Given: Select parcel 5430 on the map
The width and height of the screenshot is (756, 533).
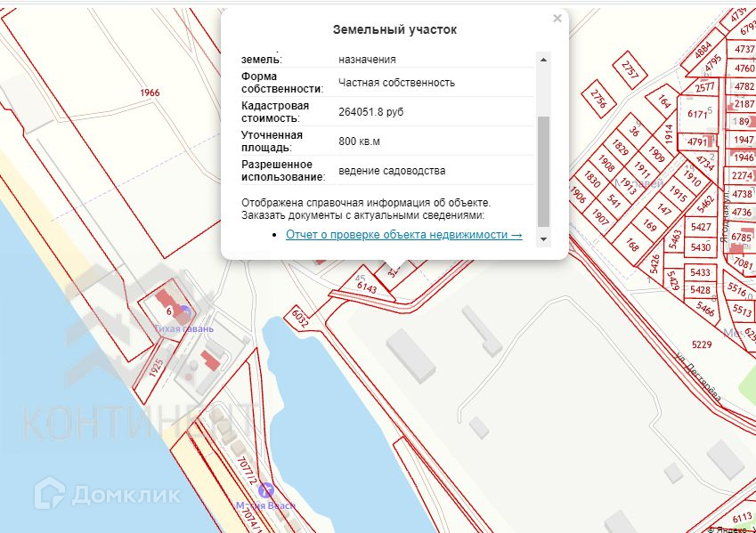Looking at the screenshot, I should click(x=701, y=246).
